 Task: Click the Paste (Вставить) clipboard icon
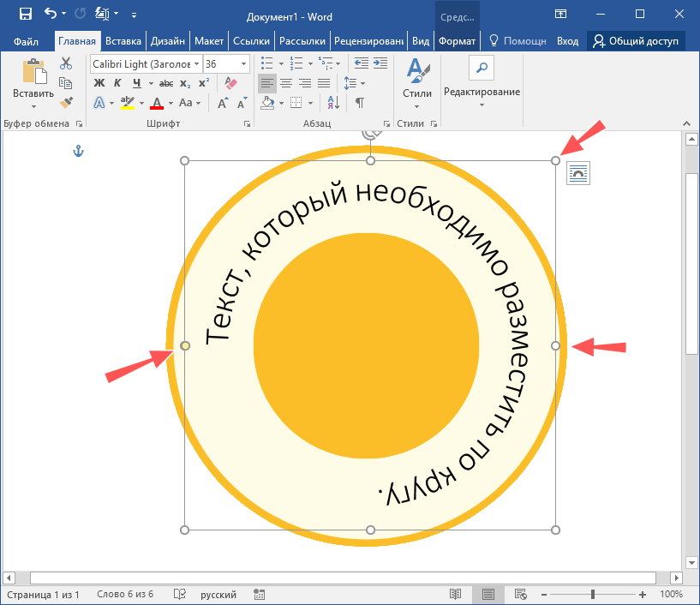pos(34,71)
